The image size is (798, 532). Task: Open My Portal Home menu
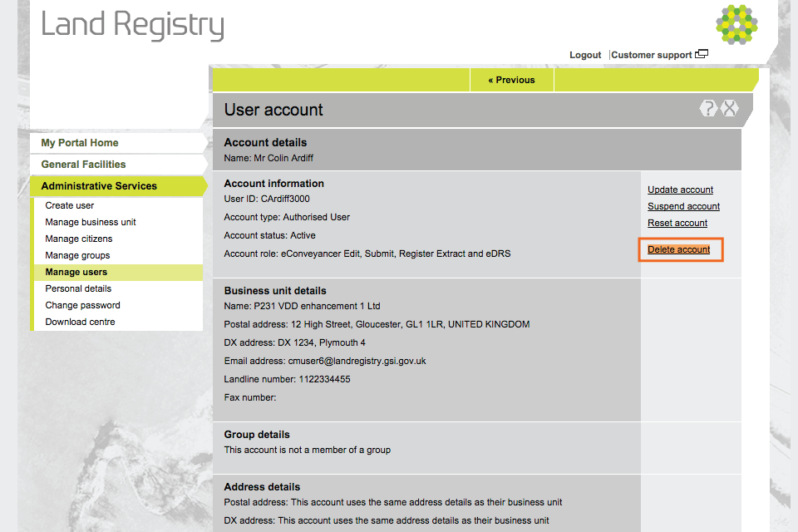(118, 143)
